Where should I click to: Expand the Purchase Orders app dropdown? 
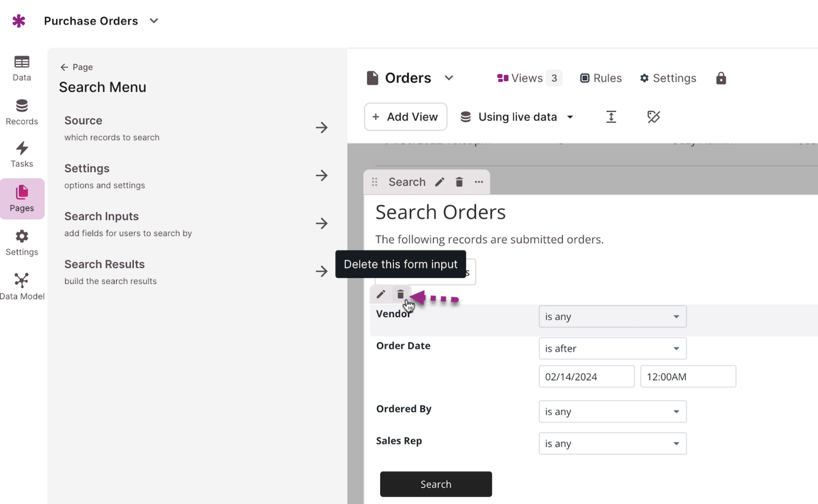coord(154,21)
